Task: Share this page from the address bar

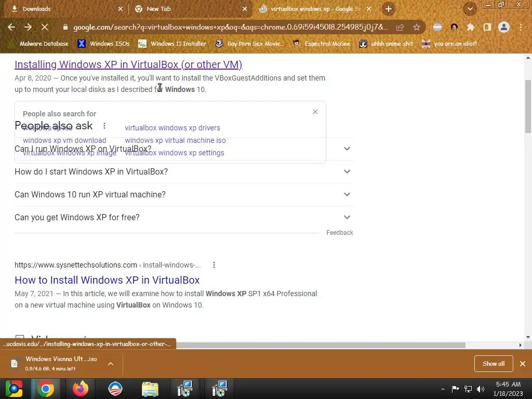Action: coord(400,27)
